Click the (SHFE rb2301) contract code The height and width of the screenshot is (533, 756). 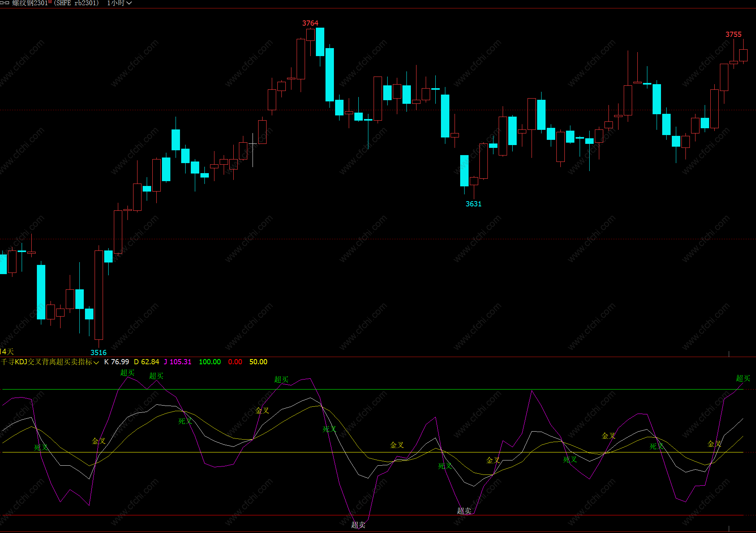click(x=76, y=3)
